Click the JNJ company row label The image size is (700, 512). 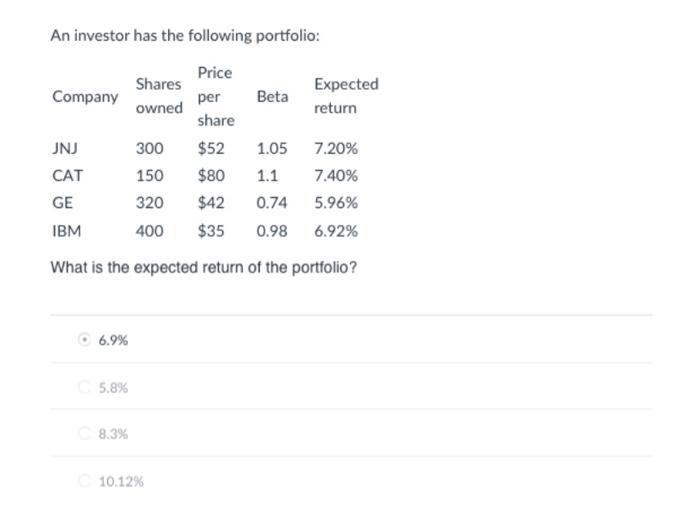65,149
